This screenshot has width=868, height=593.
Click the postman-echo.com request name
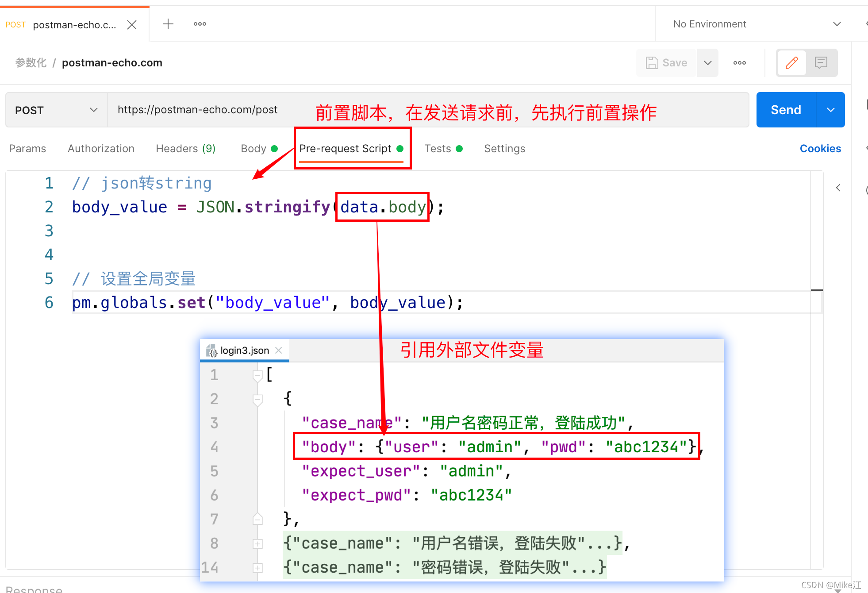pyautogui.click(x=112, y=63)
